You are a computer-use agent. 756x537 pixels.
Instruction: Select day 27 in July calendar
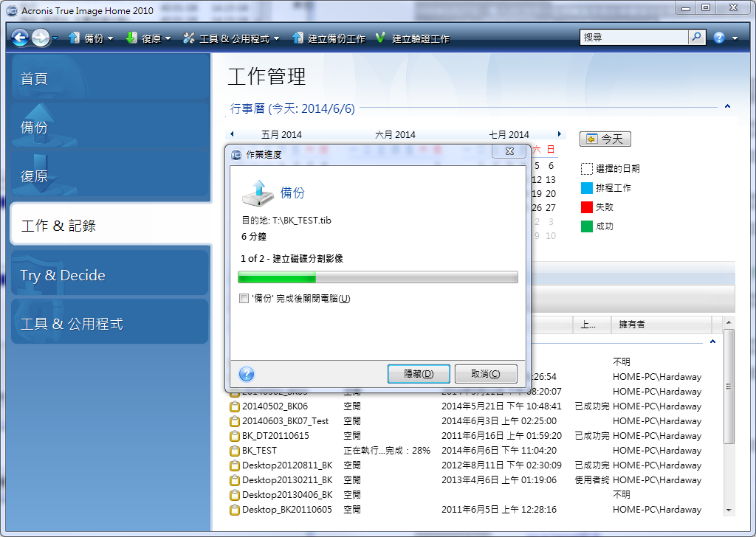[551, 207]
